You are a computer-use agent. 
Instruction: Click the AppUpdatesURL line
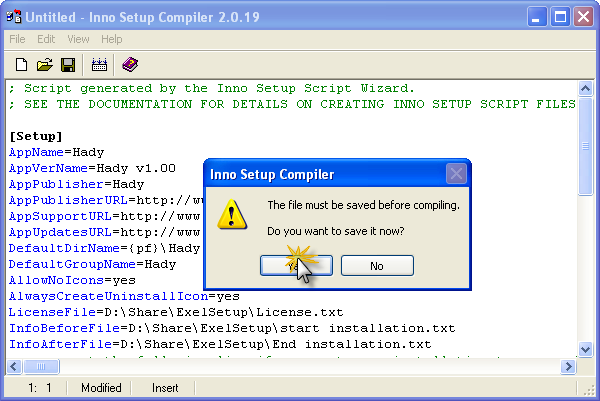[x=104, y=233]
